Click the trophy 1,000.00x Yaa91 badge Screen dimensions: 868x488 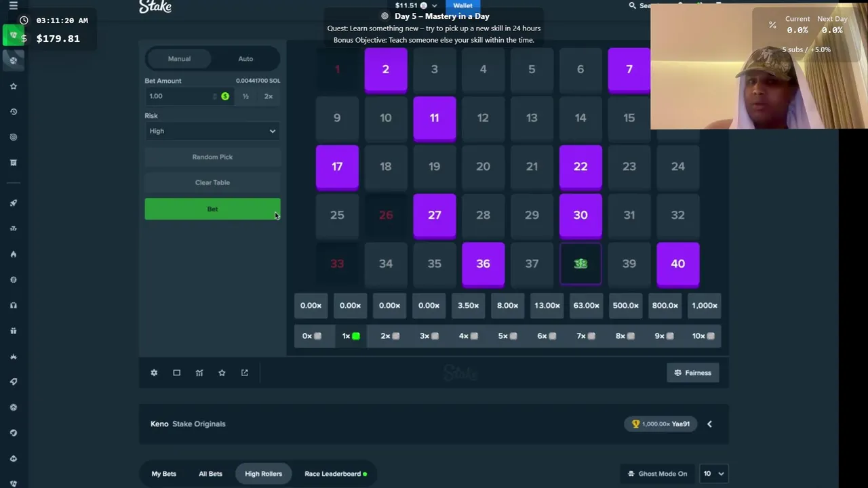click(661, 424)
